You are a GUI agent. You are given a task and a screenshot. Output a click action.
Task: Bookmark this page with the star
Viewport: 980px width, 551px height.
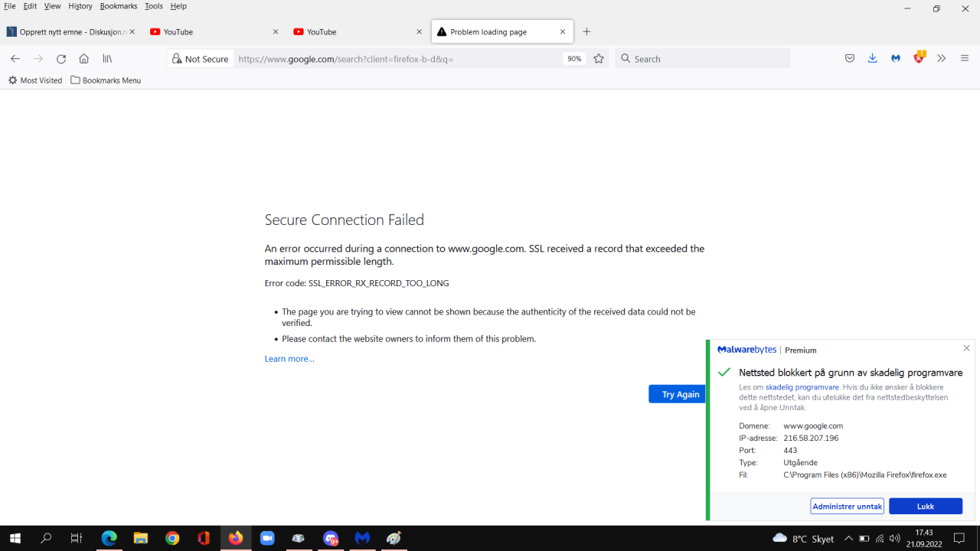pos(599,59)
